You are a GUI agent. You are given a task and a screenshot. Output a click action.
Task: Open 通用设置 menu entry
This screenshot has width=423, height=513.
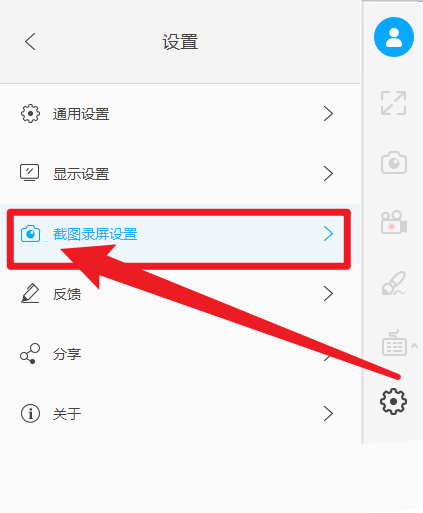pos(180,114)
